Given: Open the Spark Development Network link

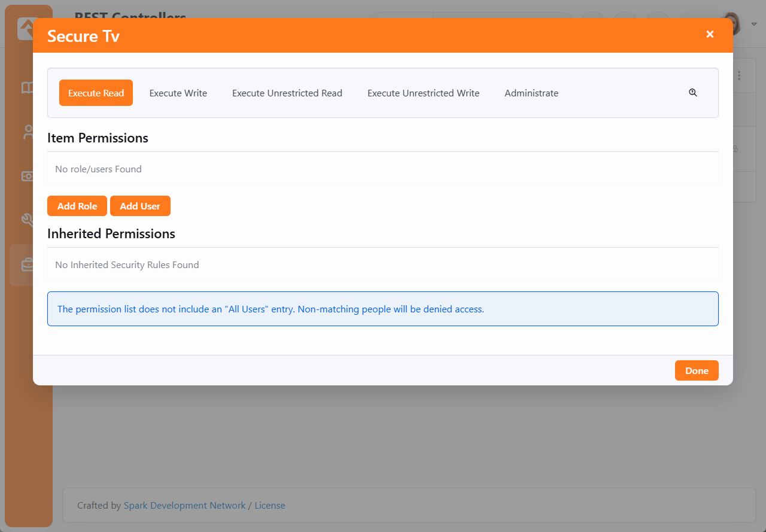Looking at the screenshot, I should [184, 505].
